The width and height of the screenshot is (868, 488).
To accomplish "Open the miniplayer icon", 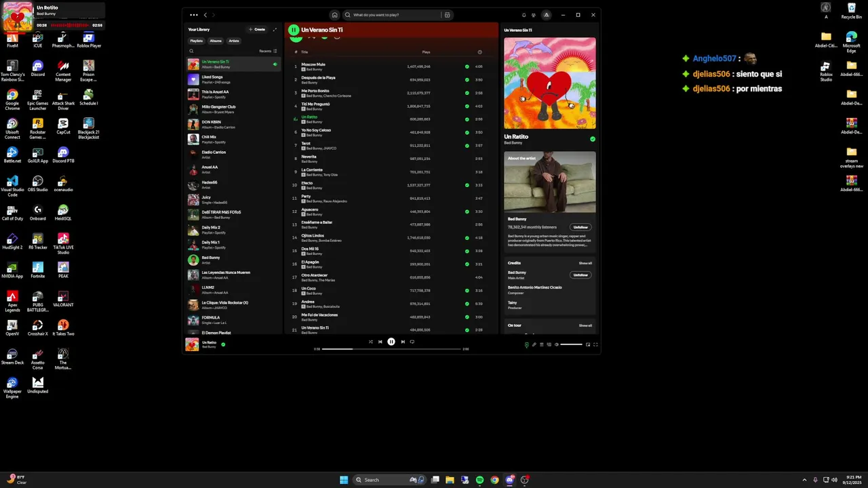I will 588,344.
